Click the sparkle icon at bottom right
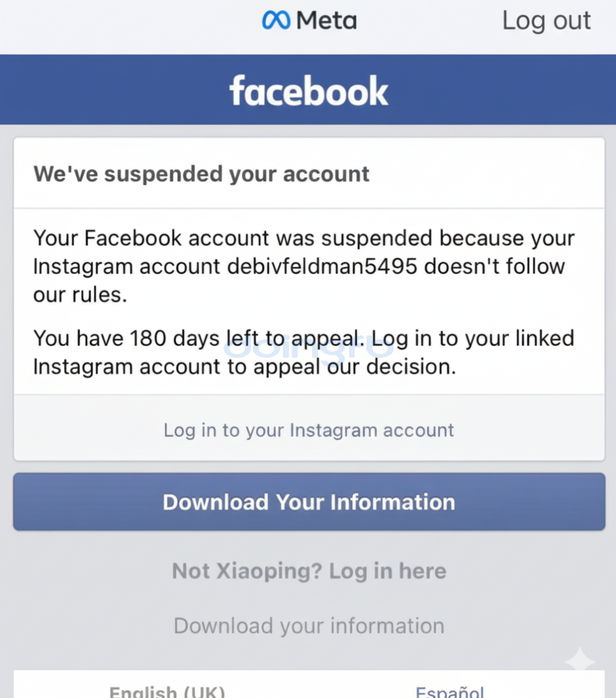This screenshot has height=698, width=616. (579, 661)
